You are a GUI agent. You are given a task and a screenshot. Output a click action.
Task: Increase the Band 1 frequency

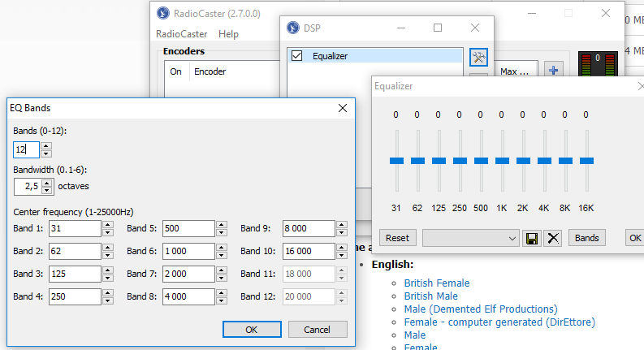coord(108,225)
